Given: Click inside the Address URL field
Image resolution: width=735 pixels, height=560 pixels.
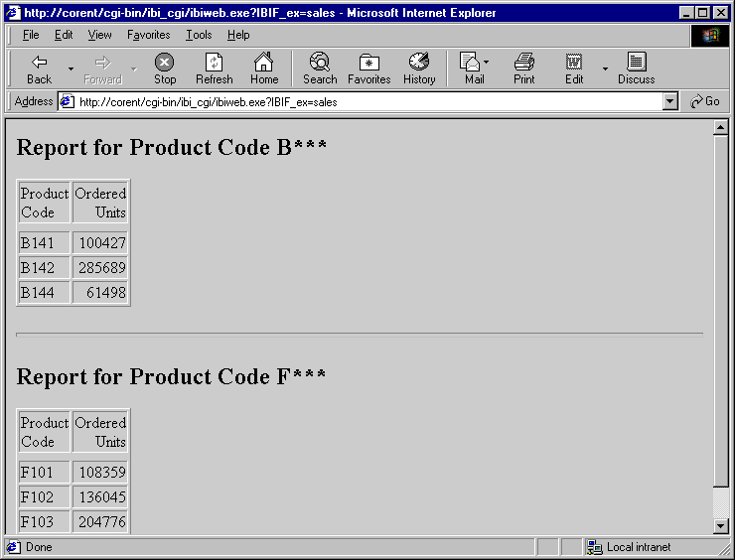Looking at the screenshot, I should (358, 101).
